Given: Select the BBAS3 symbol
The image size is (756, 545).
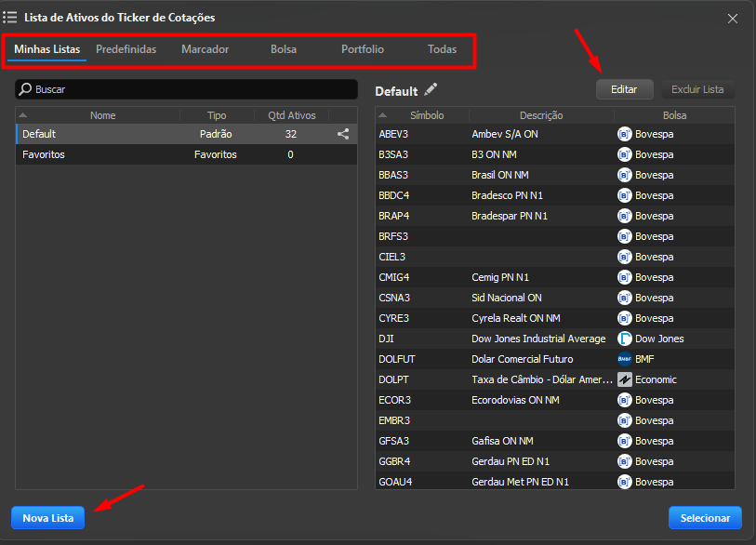Looking at the screenshot, I should tap(393, 175).
